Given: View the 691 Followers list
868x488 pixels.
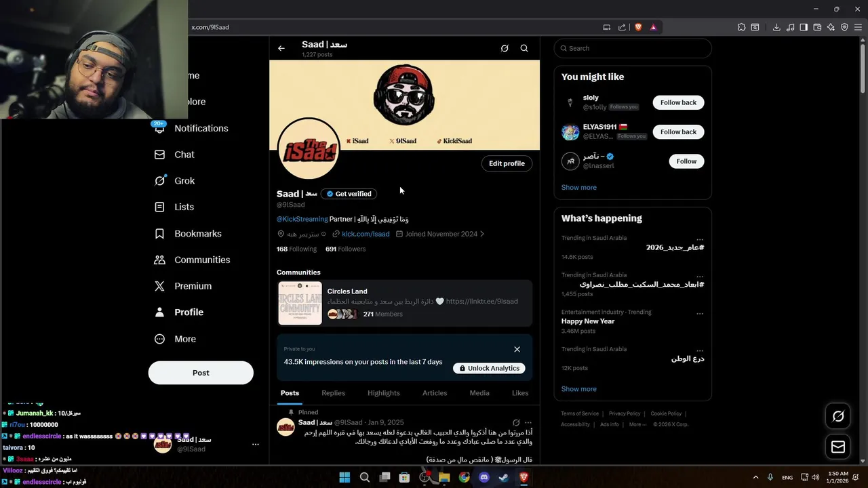Looking at the screenshot, I should 345,249.
